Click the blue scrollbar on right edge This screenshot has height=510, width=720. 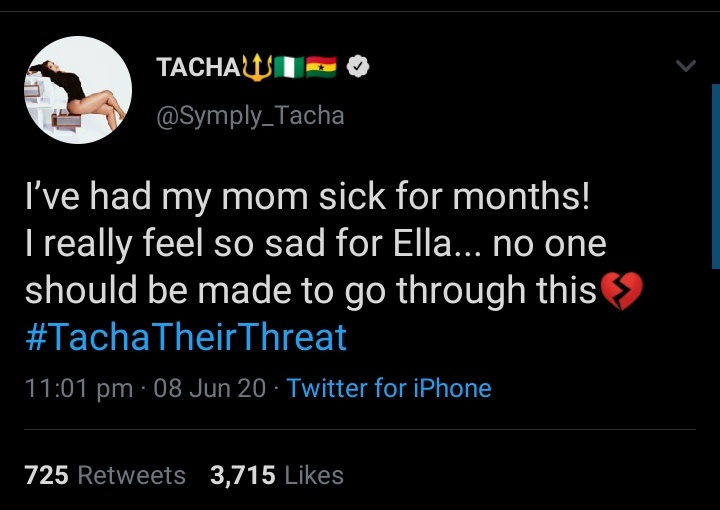[x=715, y=175]
